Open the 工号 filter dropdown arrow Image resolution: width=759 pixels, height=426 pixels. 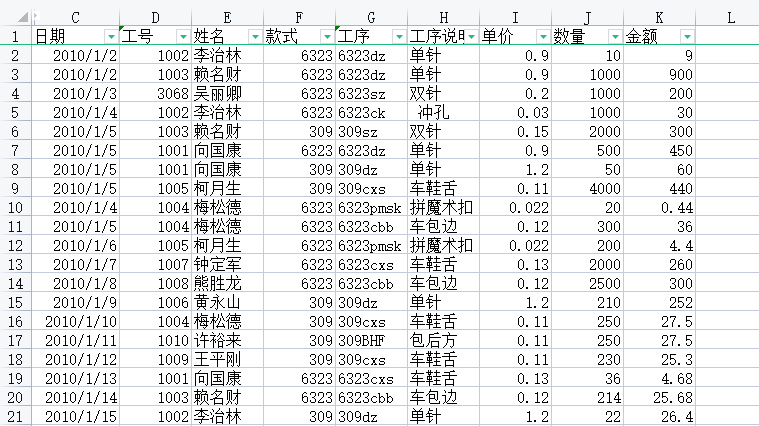(182, 37)
